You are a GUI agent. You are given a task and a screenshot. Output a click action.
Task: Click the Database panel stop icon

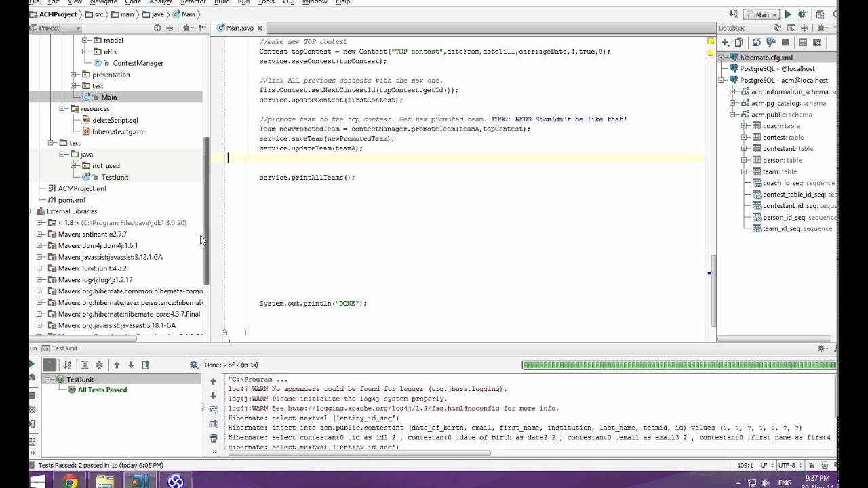(x=785, y=43)
